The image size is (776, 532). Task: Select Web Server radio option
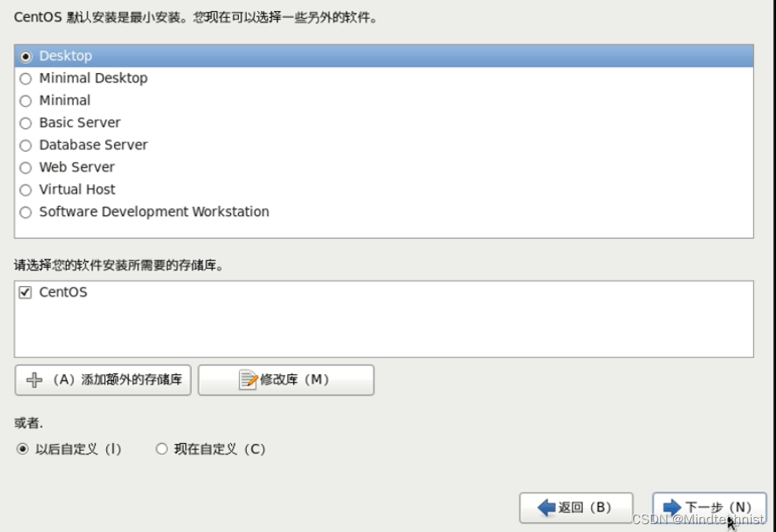[26, 167]
